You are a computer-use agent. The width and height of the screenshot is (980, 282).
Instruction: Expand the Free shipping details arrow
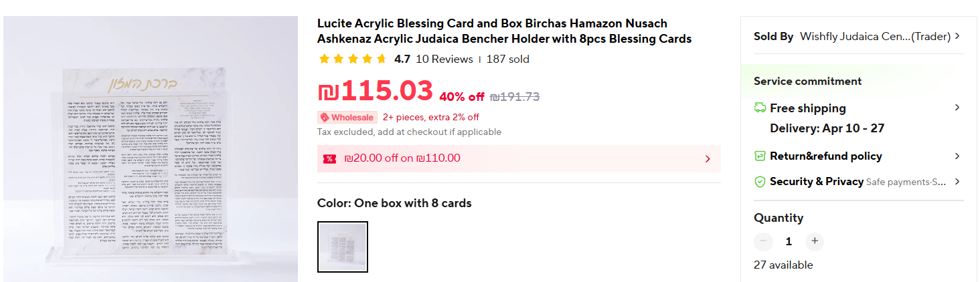click(x=957, y=108)
